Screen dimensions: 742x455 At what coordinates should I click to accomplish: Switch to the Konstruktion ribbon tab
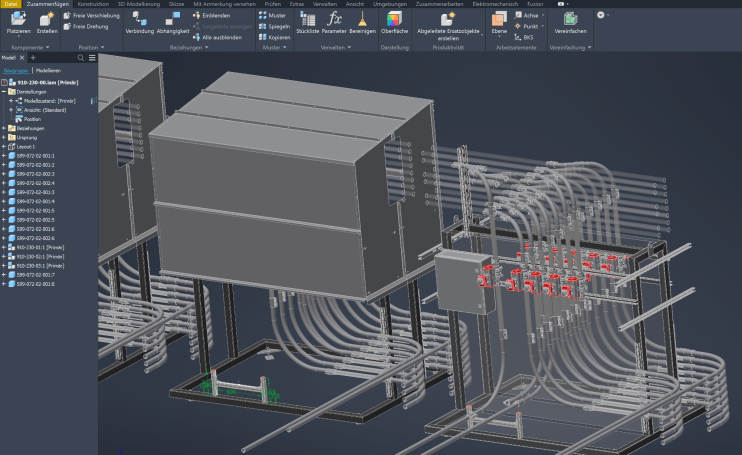coord(93,4)
